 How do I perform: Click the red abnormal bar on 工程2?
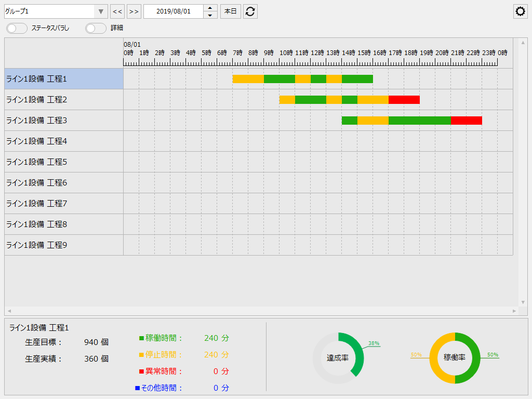(404, 99)
